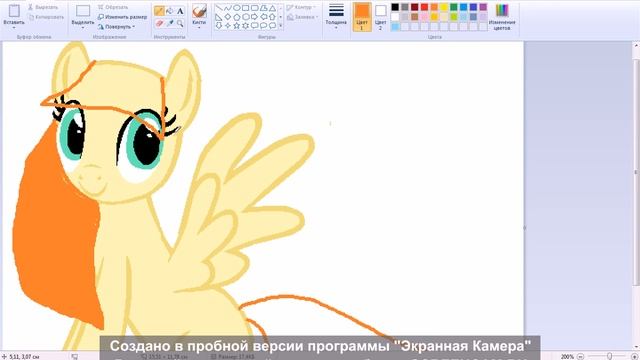
Task: Select the Eraser tool
Action: (x=159, y=24)
